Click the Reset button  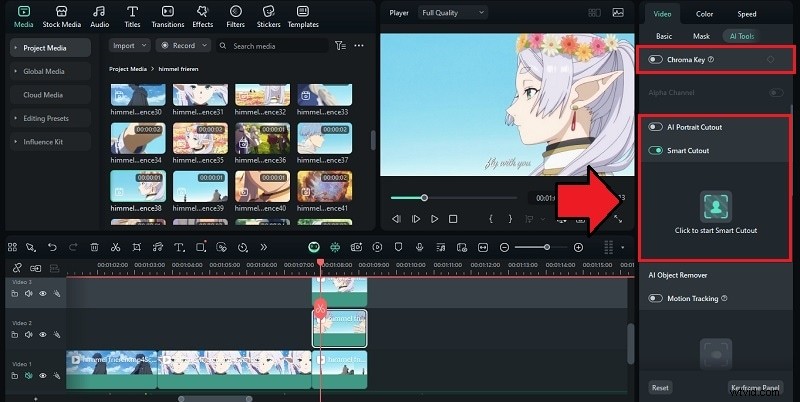(x=660, y=388)
